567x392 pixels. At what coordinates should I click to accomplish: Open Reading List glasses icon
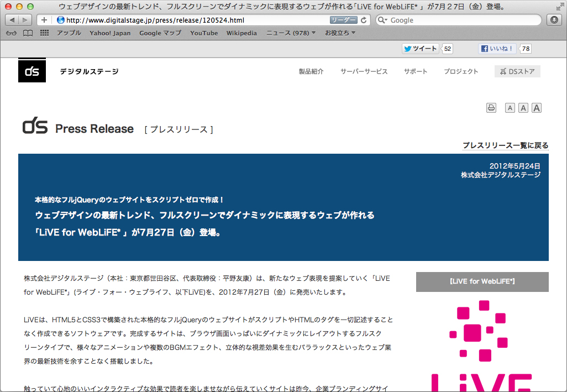pos(11,33)
